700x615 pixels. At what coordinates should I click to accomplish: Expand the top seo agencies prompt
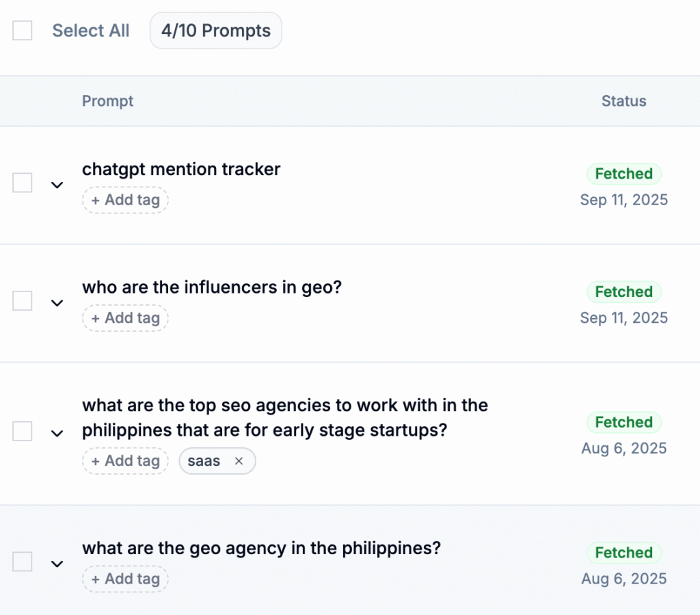(x=57, y=433)
